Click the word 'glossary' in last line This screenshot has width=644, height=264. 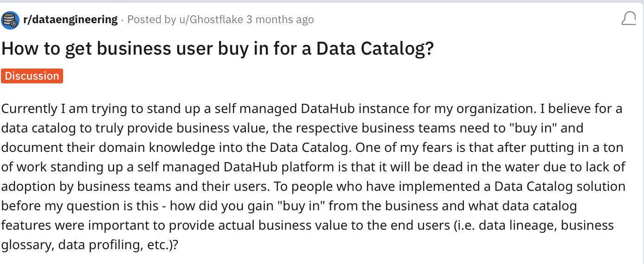[x=27, y=245]
